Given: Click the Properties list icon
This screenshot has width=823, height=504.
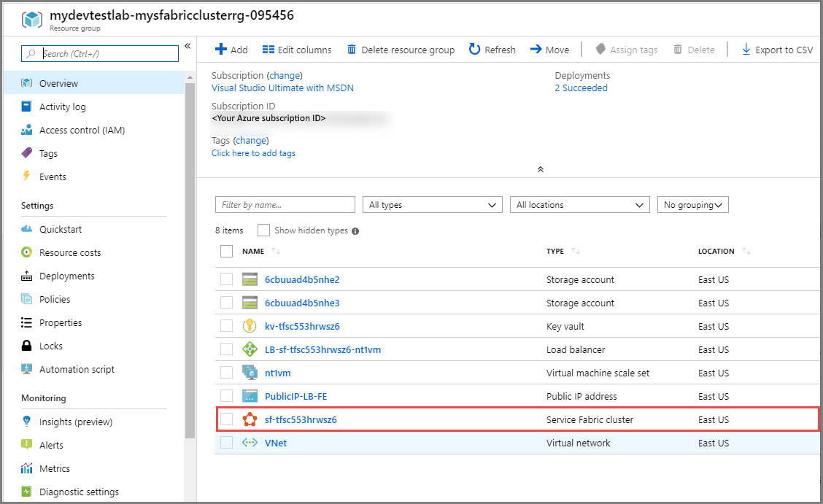Looking at the screenshot, I should (x=26, y=322).
